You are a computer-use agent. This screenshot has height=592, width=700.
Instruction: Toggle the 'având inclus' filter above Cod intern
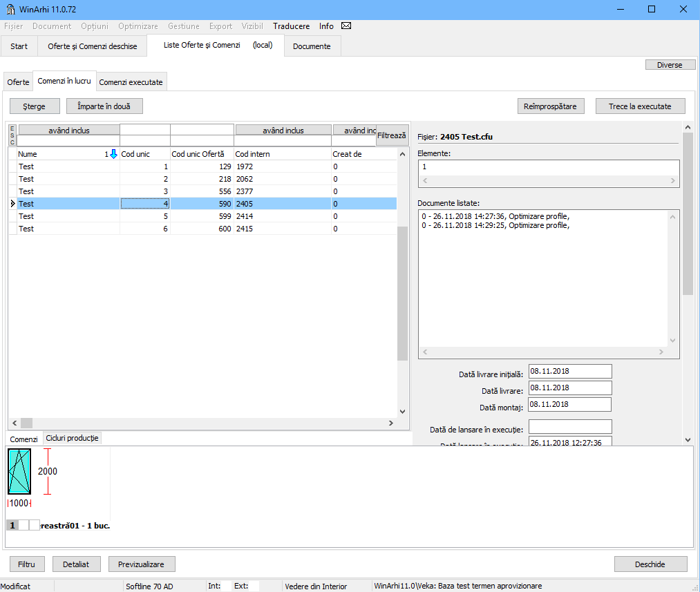click(x=283, y=130)
